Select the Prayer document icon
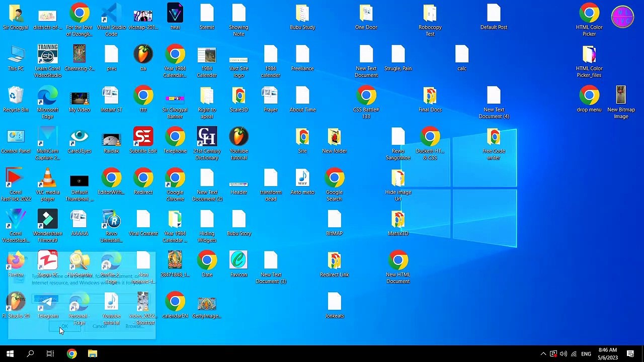 pos(270,99)
